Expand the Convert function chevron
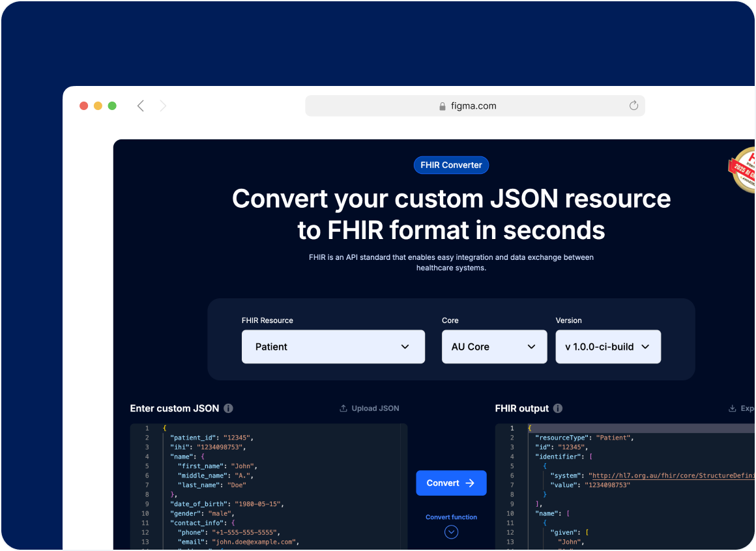 pyautogui.click(x=451, y=532)
